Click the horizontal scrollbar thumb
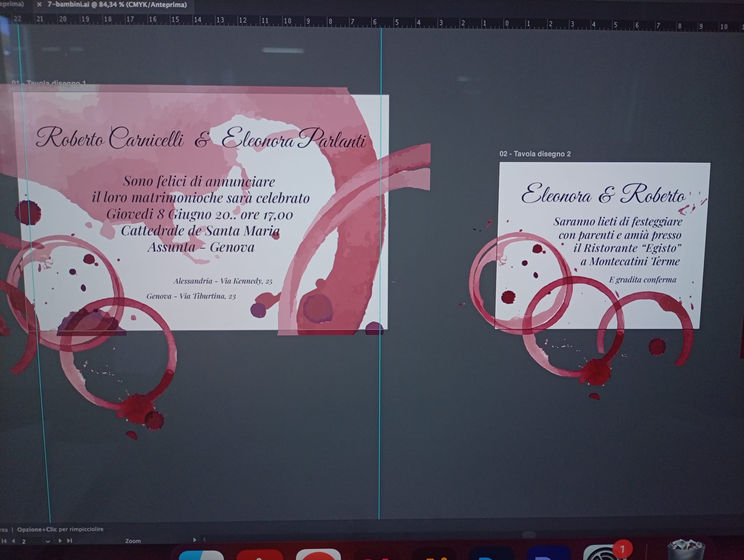The height and width of the screenshot is (560, 744). [x=528, y=535]
